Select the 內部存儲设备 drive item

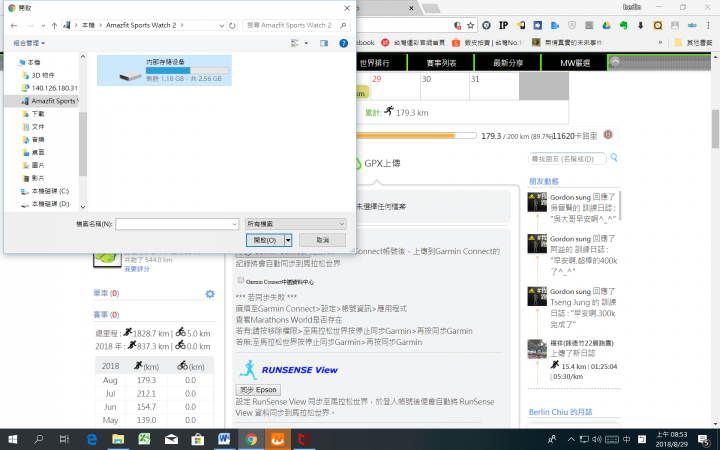(x=164, y=70)
